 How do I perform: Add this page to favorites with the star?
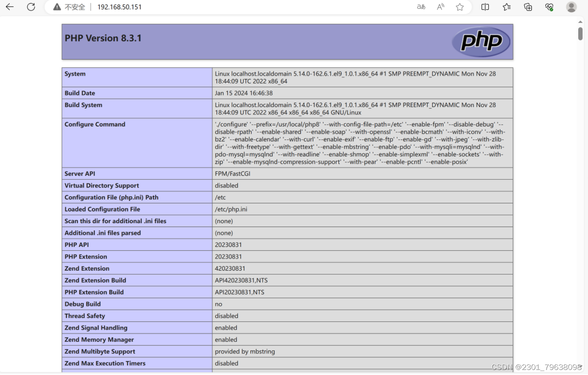tap(460, 7)
